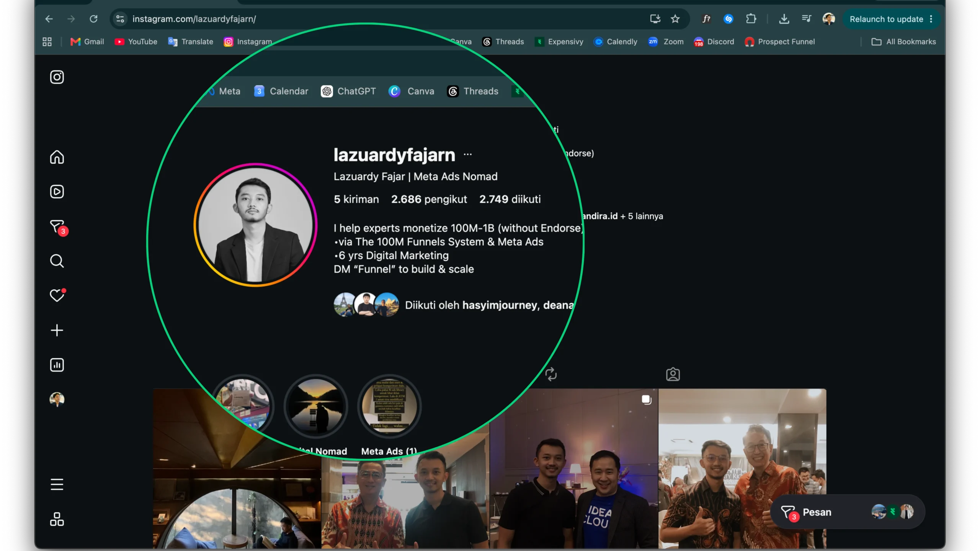Open your profile from the sidebar avatar
The width and height of the screenshot is (980, 551).
pyautogui.click(x=57, y=399)
